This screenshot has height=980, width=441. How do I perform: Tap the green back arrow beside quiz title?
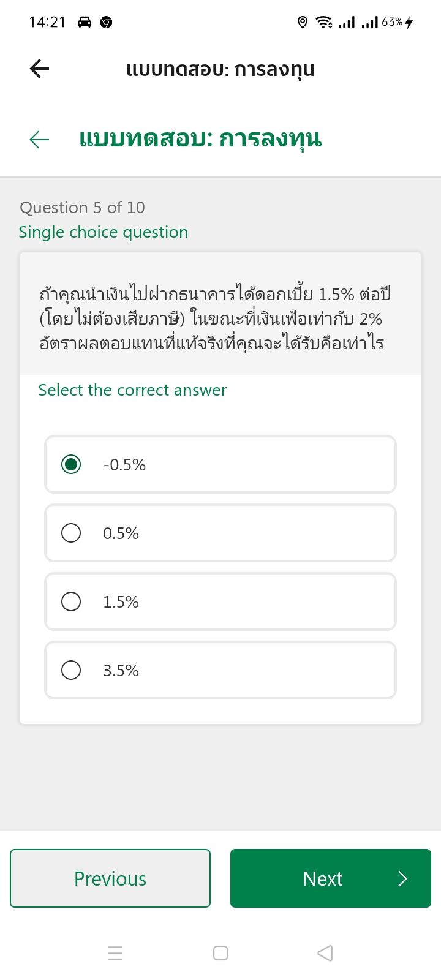coord(39,140)
